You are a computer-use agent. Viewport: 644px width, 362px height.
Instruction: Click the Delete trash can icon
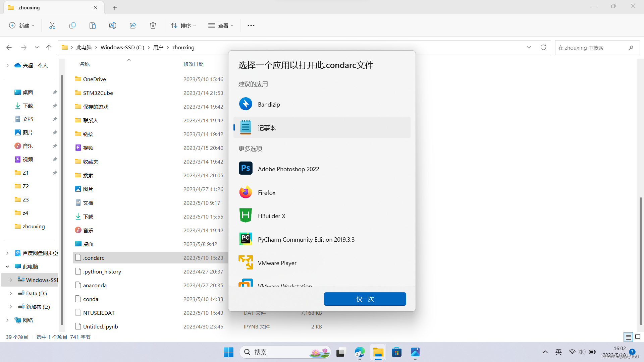click(153, 25)
